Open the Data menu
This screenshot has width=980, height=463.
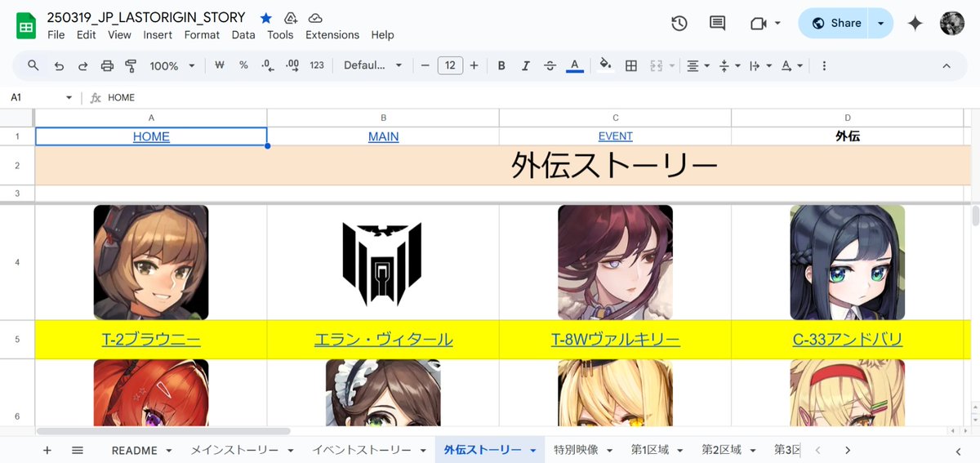pyautogui.click(x=243, y=35)
